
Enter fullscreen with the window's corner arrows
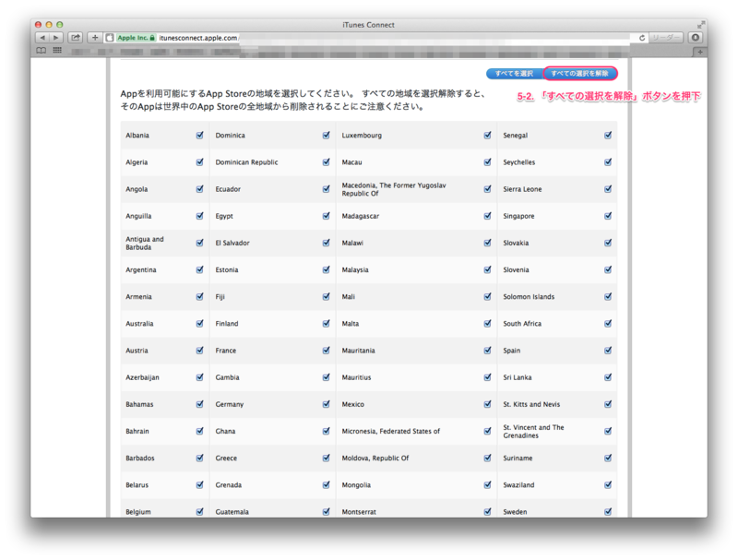tap(701, 25)
